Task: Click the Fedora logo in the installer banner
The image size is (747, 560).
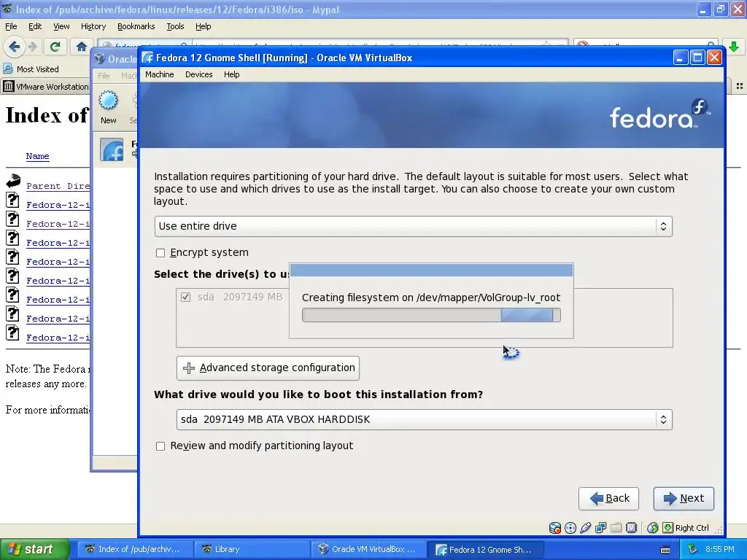Action: coord(660,114)
